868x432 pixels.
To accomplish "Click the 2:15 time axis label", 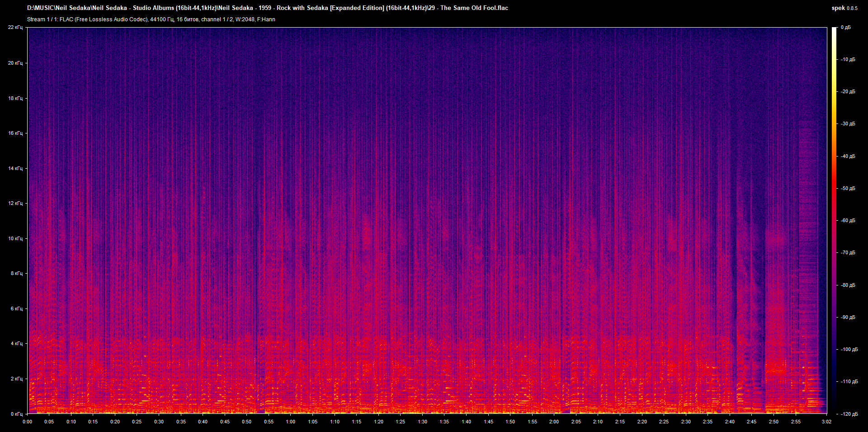I will tap(620, 422).
